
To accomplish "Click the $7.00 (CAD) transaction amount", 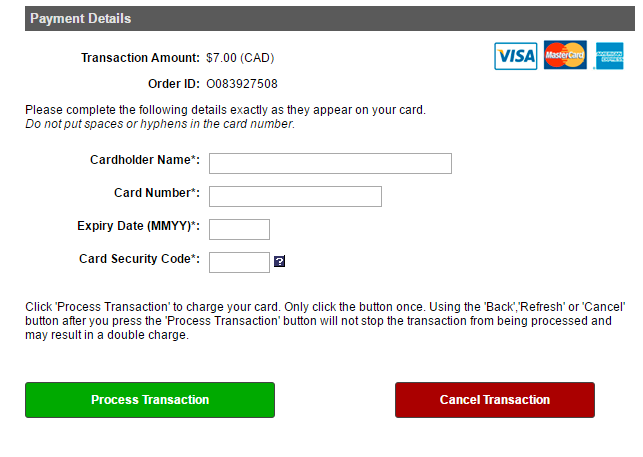I will click(x=240, y=58).
